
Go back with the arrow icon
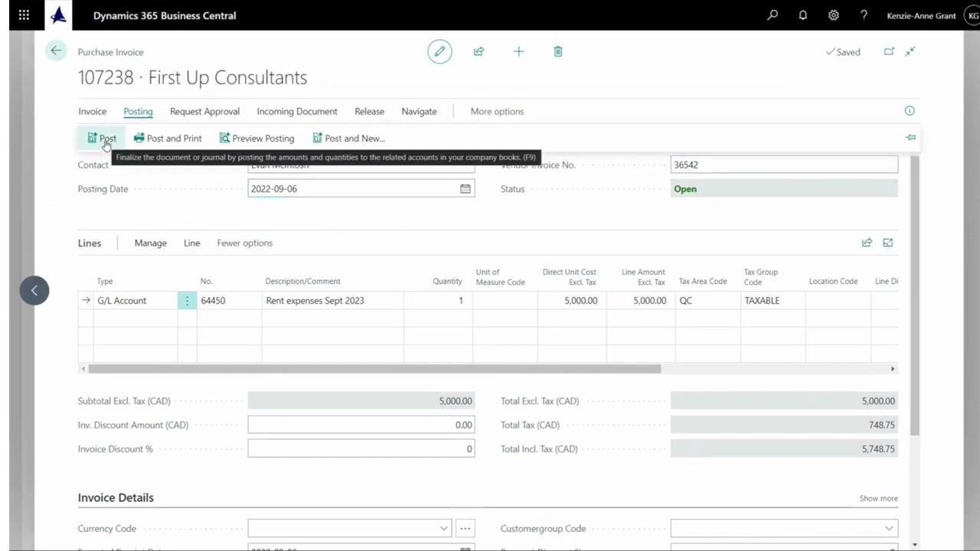click(56, 51)
